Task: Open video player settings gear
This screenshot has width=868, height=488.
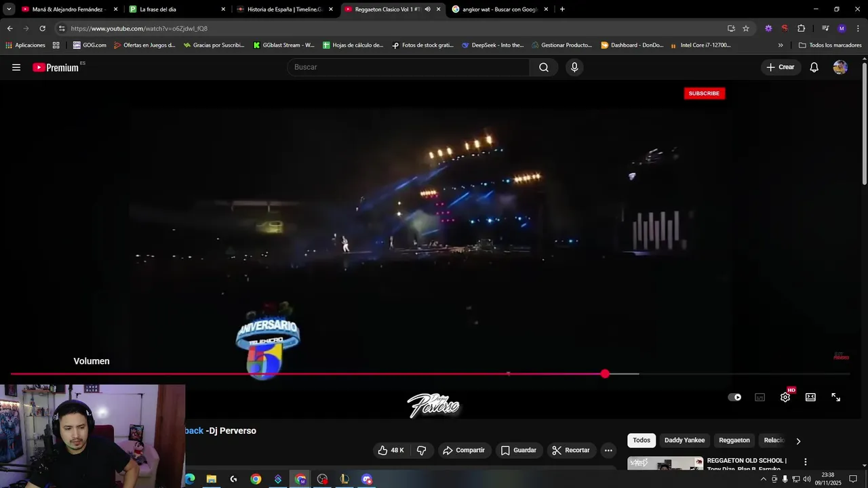Action: pos(785,397)
